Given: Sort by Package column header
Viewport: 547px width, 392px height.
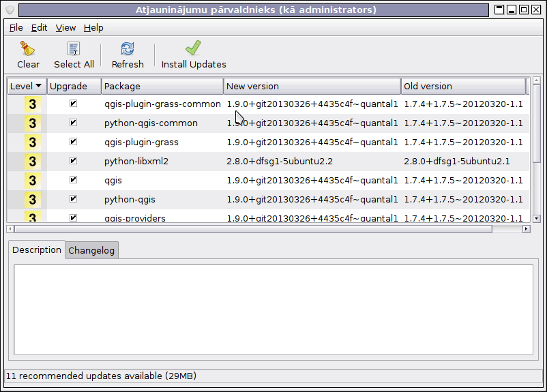Looking at the screenshot, I should [162, 86].
